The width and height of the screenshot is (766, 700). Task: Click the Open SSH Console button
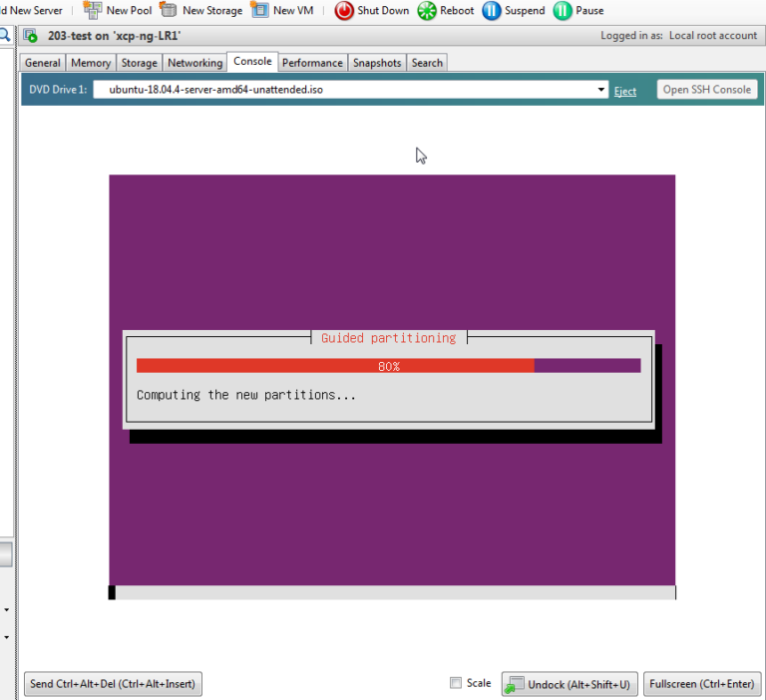click(x=707, y=90)
